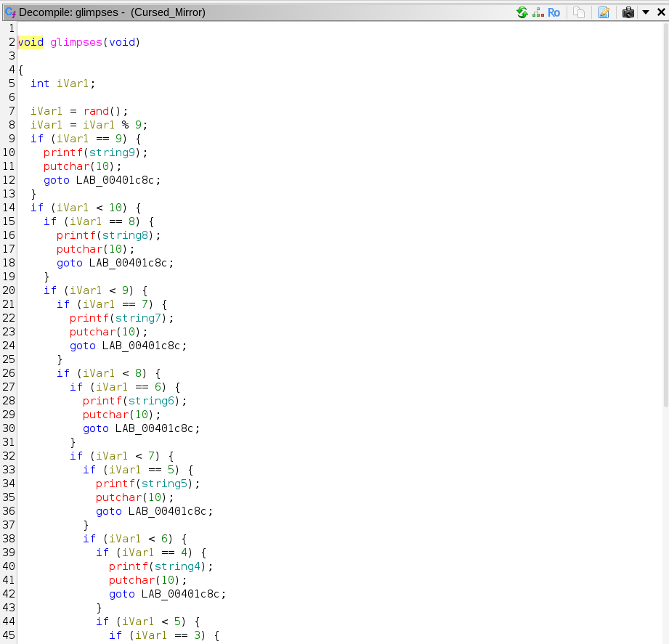Click the number 9 in the modulo on line 8
669x644 pixels.
tap(138, 125)
